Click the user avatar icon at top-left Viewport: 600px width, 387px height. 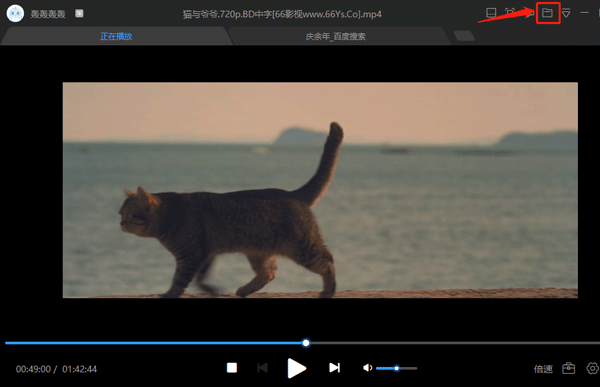pos(15,13)
